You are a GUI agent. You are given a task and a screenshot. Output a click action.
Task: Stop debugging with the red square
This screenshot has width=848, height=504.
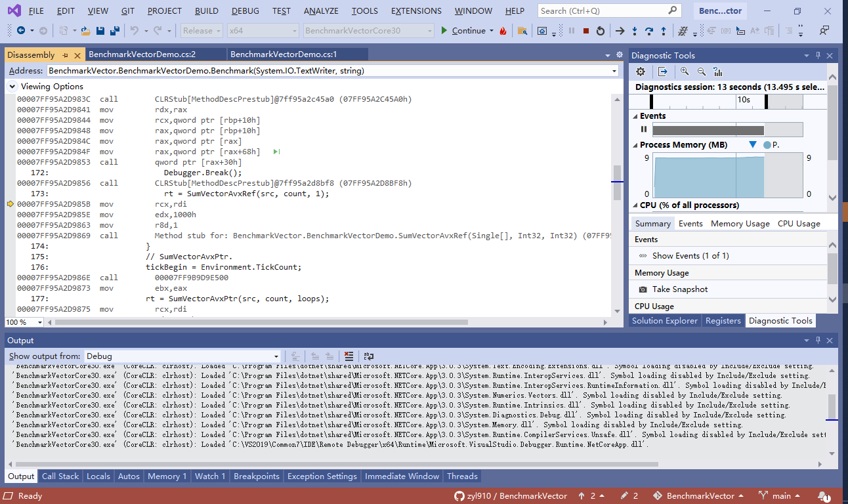coord(585,31)
